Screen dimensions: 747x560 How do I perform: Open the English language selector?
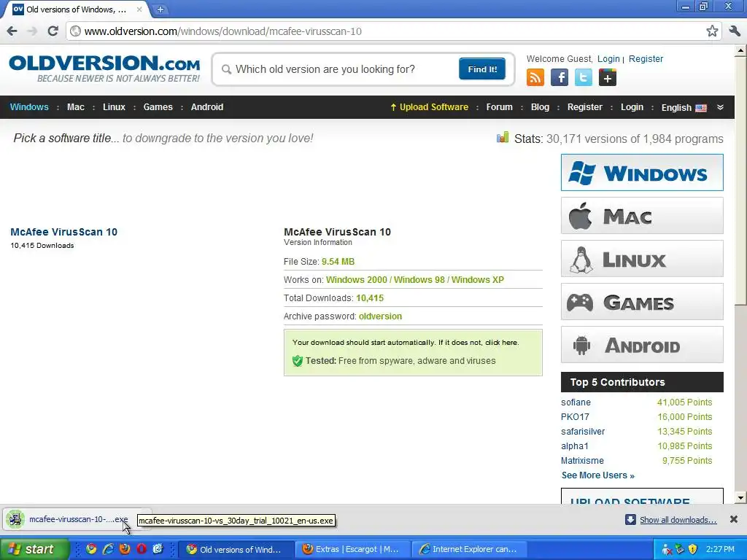[x=684, y=108]
